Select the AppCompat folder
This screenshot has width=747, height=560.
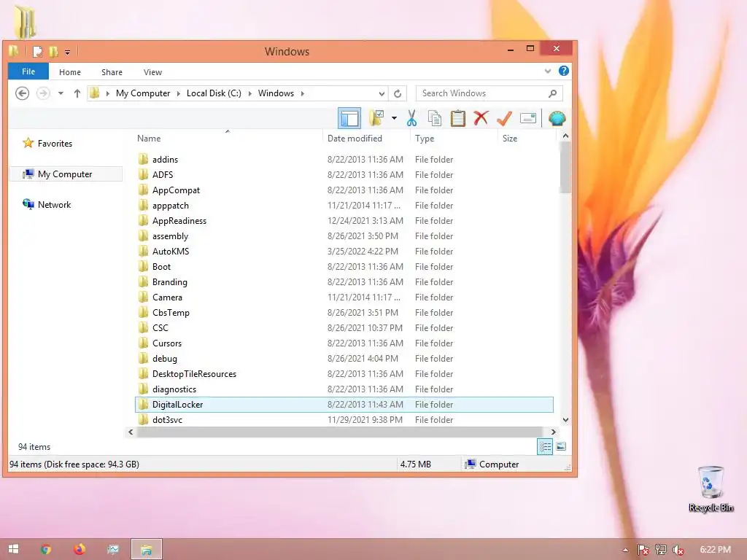pos(344,190)
